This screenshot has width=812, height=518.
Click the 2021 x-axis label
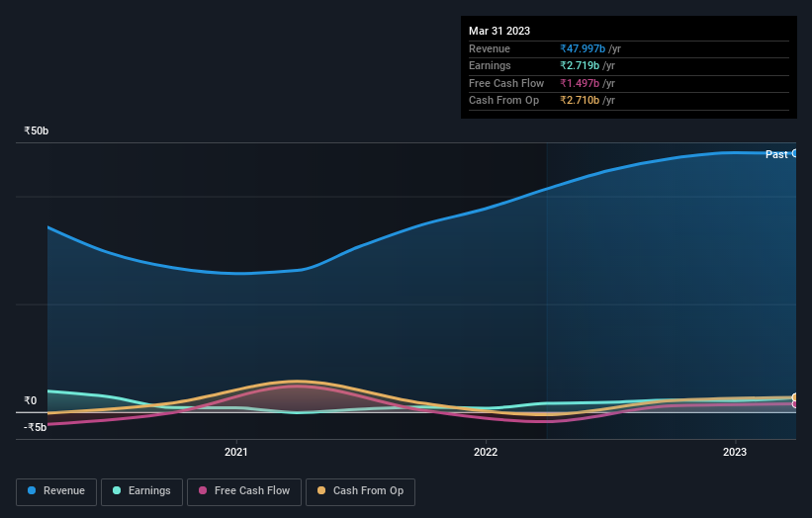click(236, 452)
